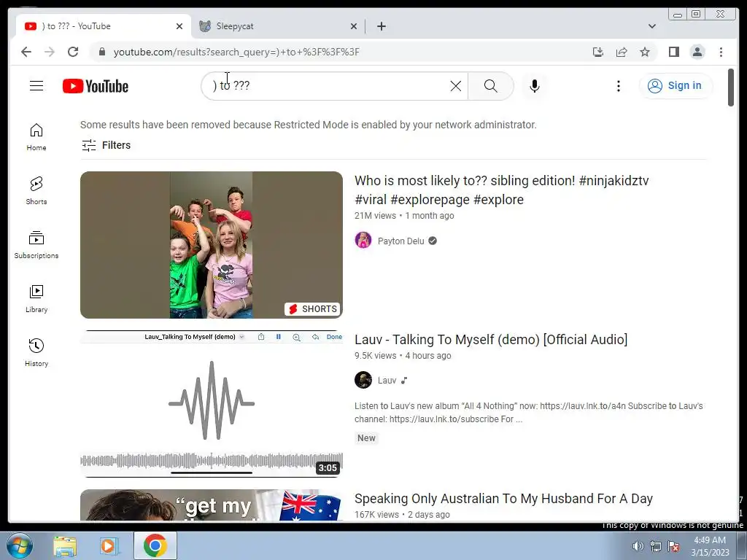Open 'Who is most likely to??' video title
The image size is (747, 560).
click(x=502, y=190)
